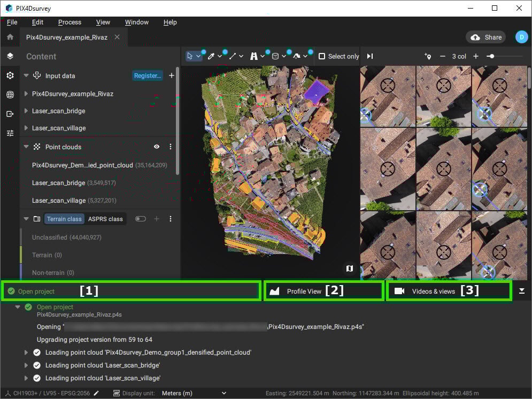The width and height of the screenshot is (532, 399).
Task: Click the map toggle icon in viewer
Action: pos(349,268)
